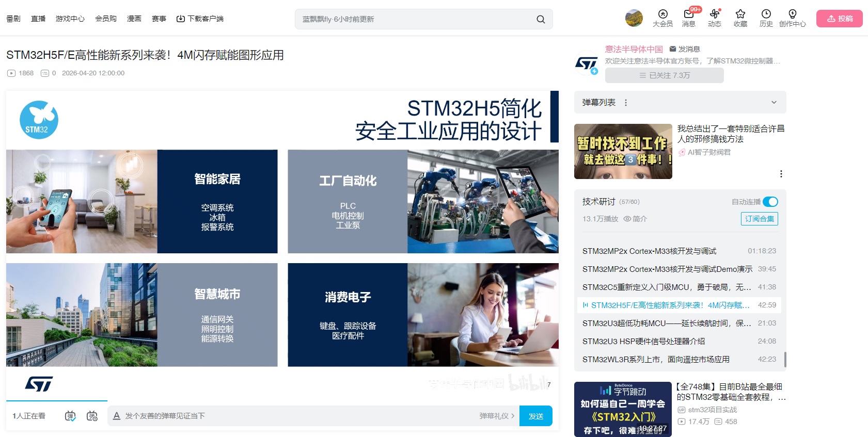Click the search magnifier icon
Image resolution: width=868 pixels, height=437 pixels.
pyautogui.click(x=541, y=19)
